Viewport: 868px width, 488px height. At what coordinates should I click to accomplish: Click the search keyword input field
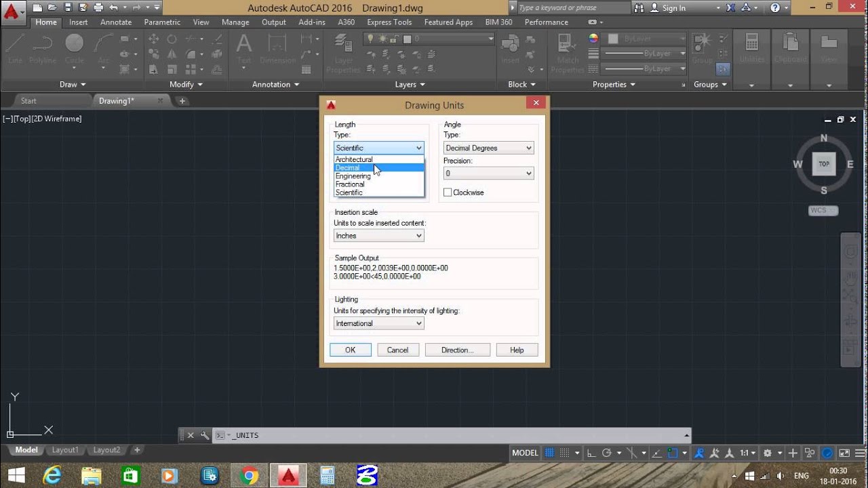[x=574, y=7]
